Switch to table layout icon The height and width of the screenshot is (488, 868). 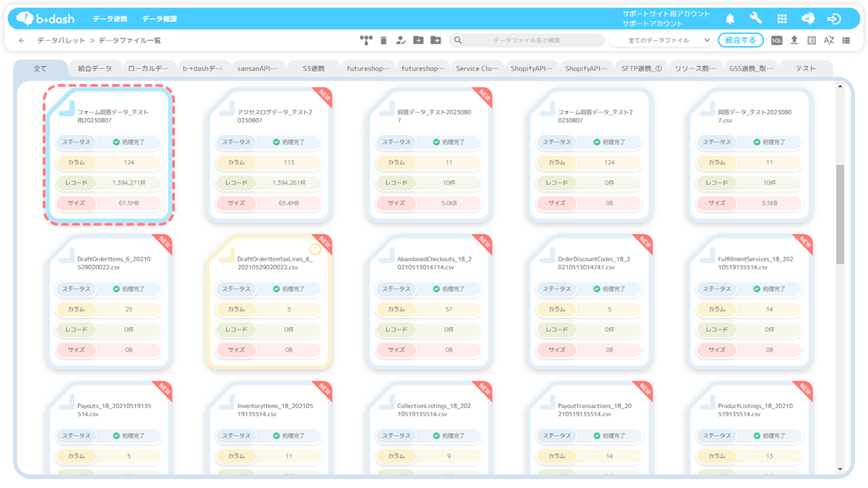click(x=812, y=41)
